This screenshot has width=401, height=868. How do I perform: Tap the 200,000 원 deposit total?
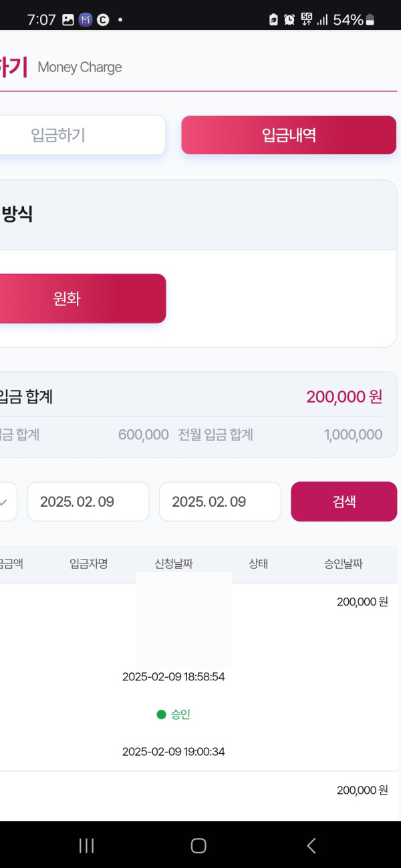[344, 397]
